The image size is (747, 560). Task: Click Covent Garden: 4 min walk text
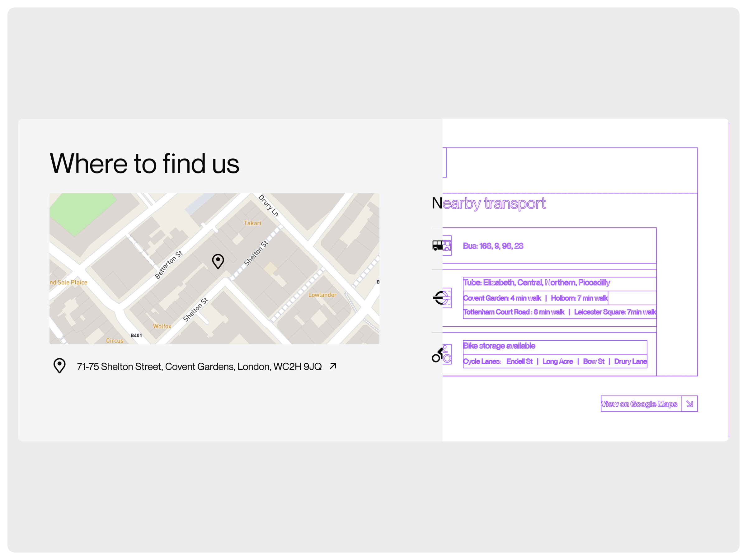point(502,298)
